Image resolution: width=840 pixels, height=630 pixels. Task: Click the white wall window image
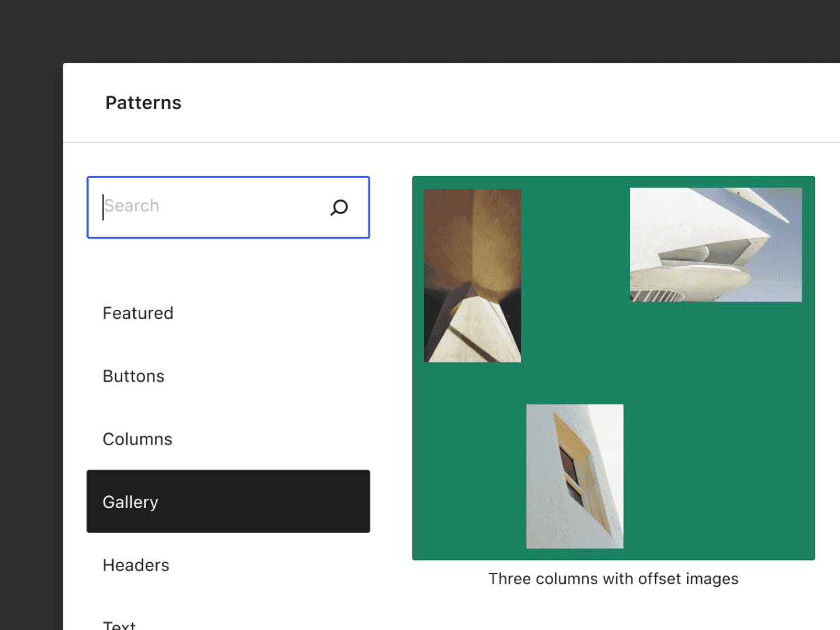click(x=574, y=475)
